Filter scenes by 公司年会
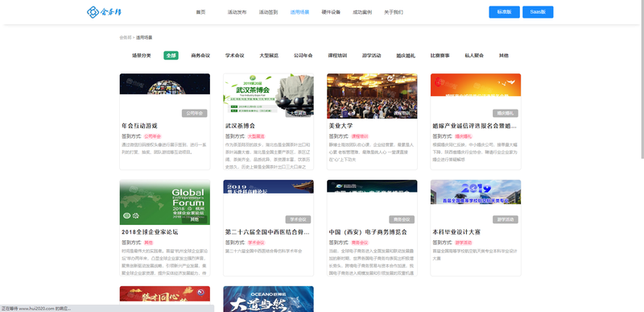This screenshot has width=644, height=312. click(x=303, y=56)
